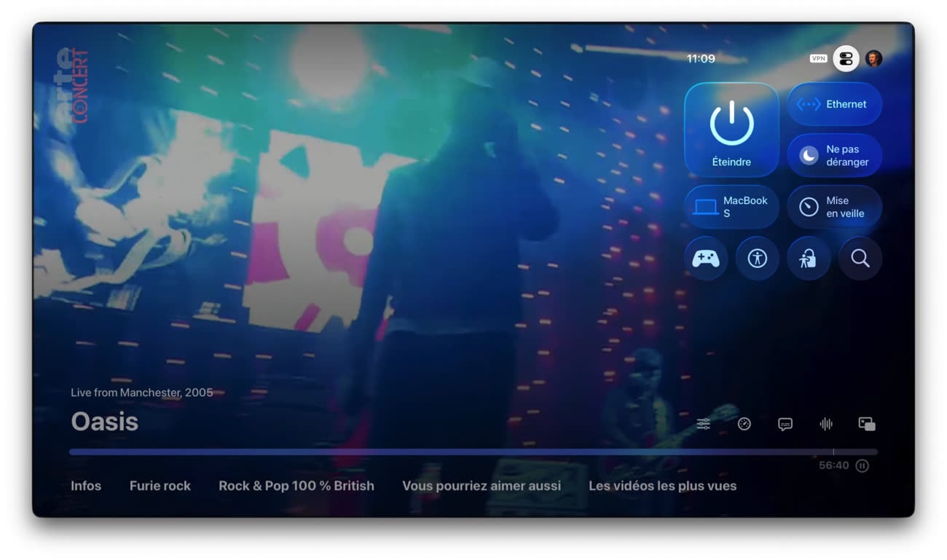The width and height of the screenshot is (947, 560).
Task: Click the video progress bar
Action: [473, 452]
